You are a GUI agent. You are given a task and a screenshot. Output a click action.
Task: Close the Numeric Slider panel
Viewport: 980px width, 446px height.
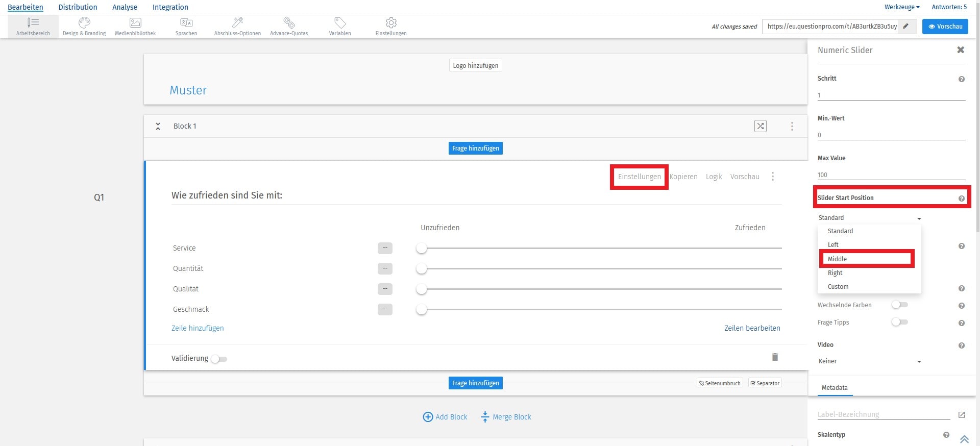tap(961, 49)
